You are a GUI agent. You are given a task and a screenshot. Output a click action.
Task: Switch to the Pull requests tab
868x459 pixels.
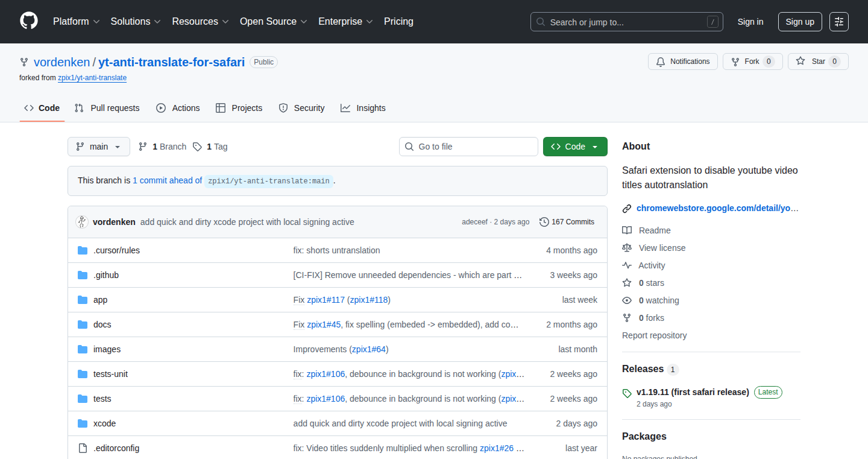pyautogui.click(x=107, y=108)
